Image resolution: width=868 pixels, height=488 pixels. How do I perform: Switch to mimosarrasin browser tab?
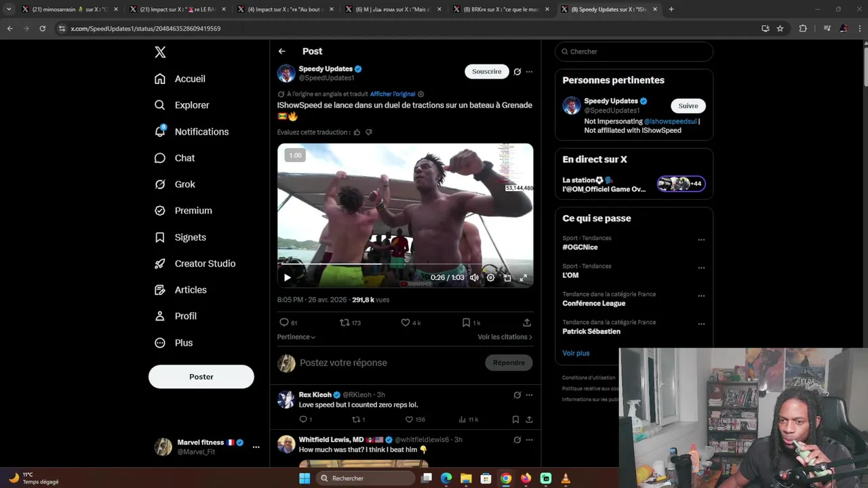(x=68, y=9)
